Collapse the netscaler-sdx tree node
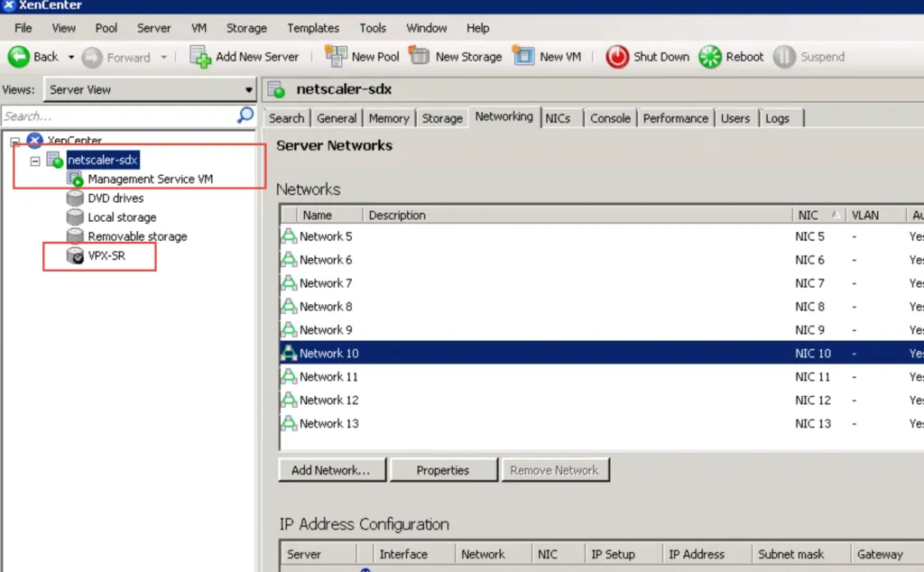Image resolution: width=924 pixels, height=572 pixels. (35, 161)
